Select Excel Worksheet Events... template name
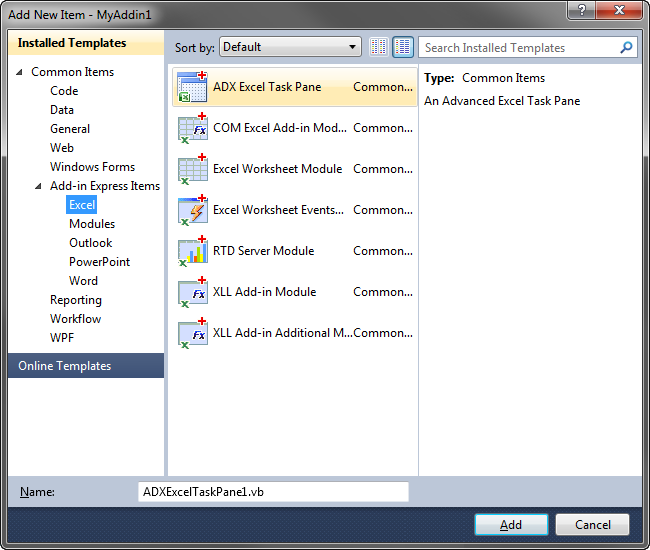 pyautogui.click(x=278, y=210)
